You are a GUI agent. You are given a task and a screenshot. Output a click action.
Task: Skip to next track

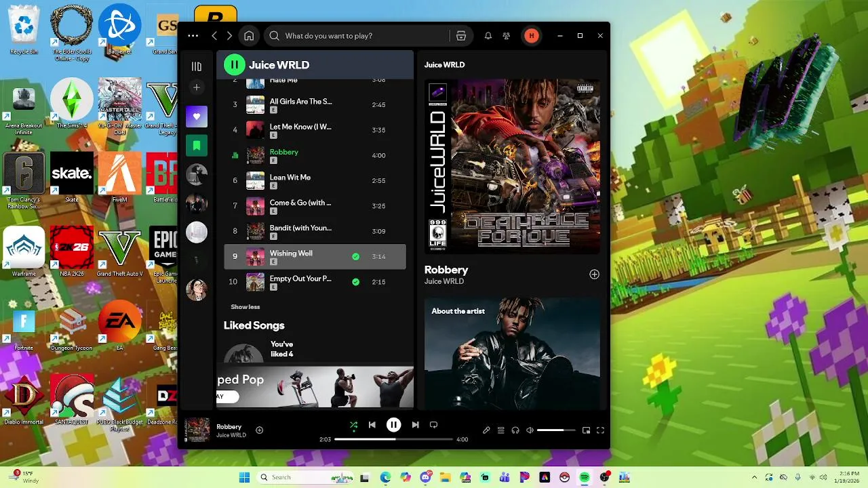(415, 425)
